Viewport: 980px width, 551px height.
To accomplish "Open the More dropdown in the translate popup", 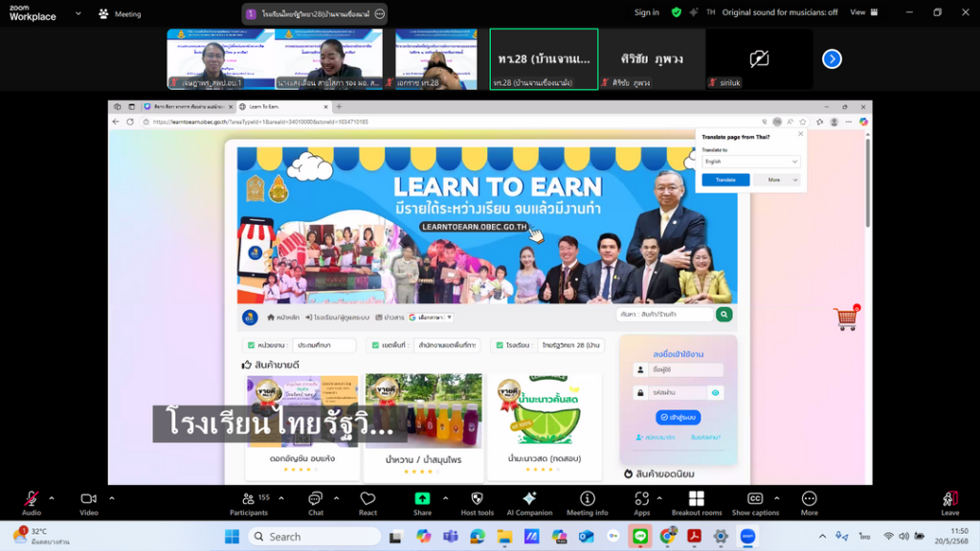I will pyautogui.click(x=776, y=180).
